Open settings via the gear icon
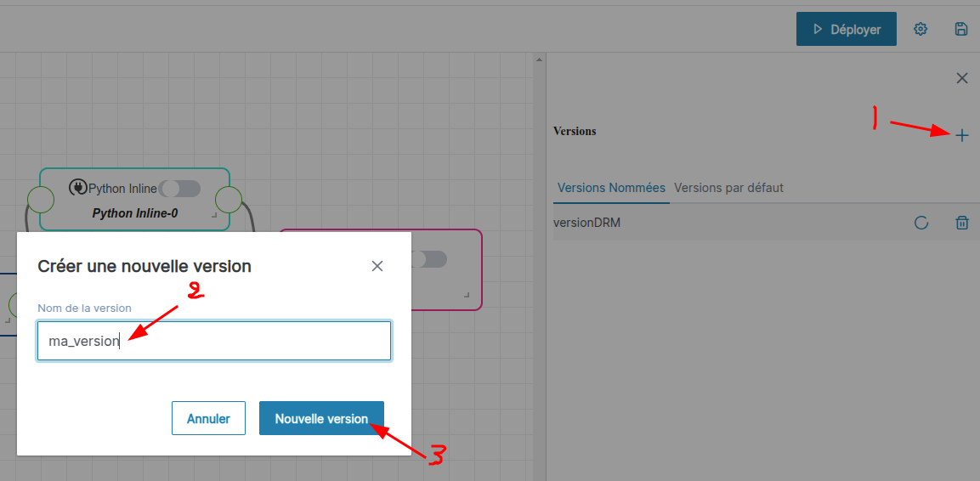Viewport: 980px width, 481px height. (x=921, y=29)
